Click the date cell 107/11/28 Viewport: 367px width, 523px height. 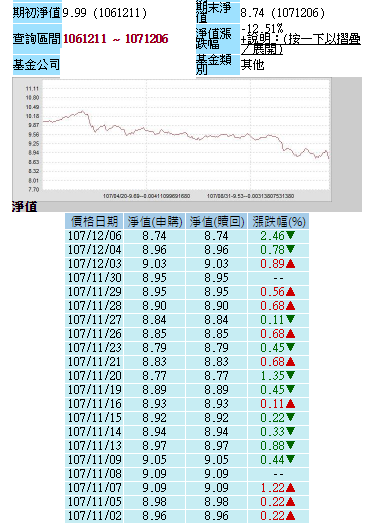coord(94,306)
